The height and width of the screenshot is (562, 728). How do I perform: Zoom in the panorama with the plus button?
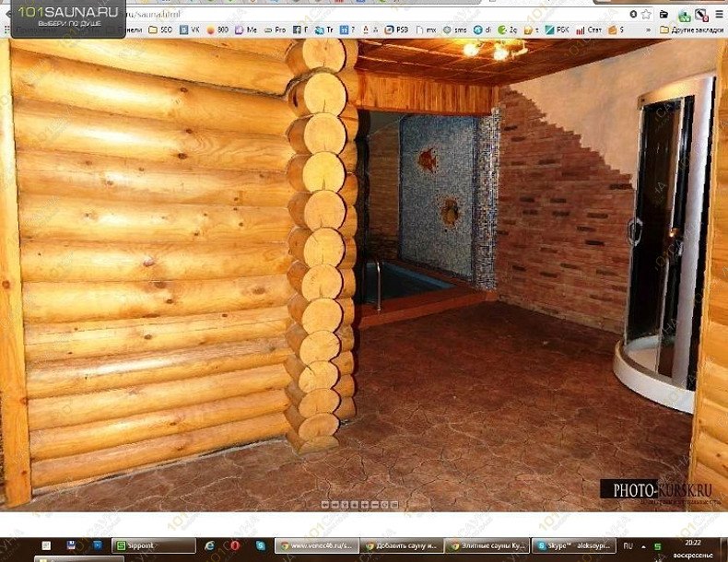(365, 505)
